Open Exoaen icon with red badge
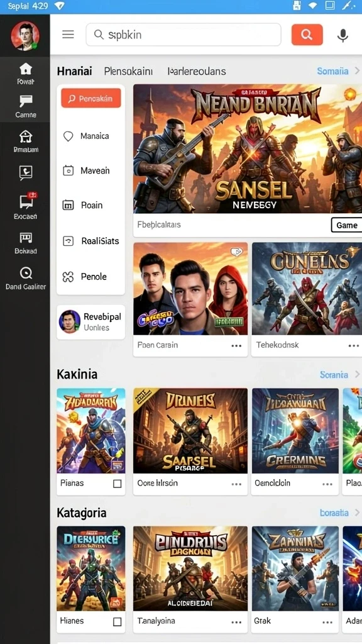This screenshot has width=362, height=644. coord(27,201)
